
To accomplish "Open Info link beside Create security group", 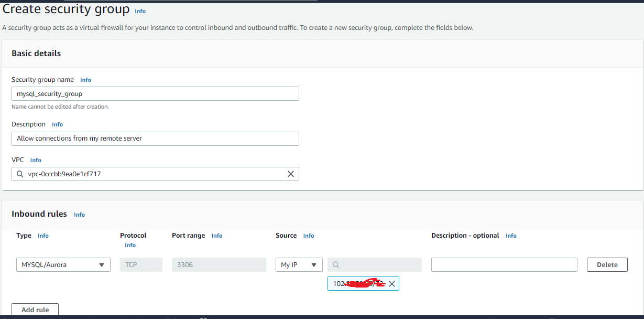I will pos(140,11).
